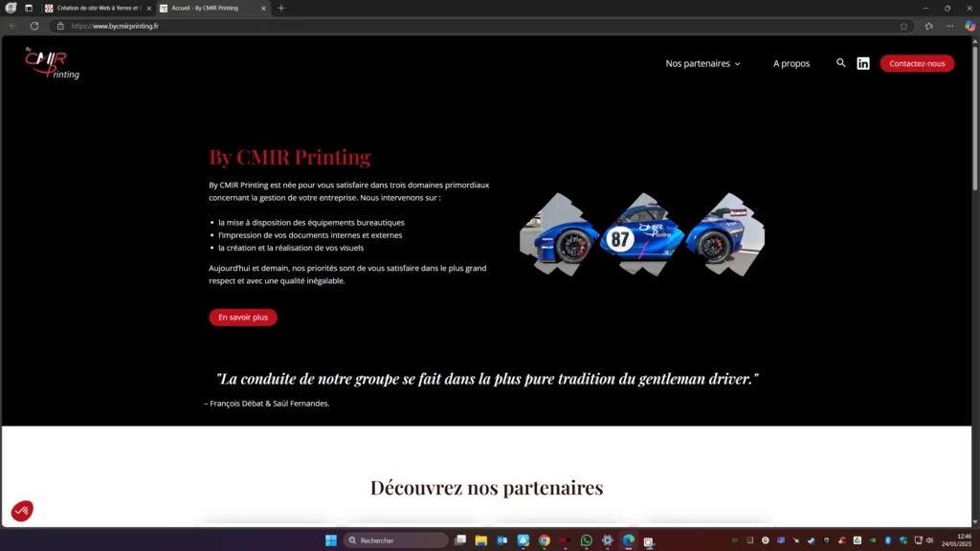The image size is (980, 551).
Task: Open the Edge favorites list icon
Action: (x=928, y=26)
